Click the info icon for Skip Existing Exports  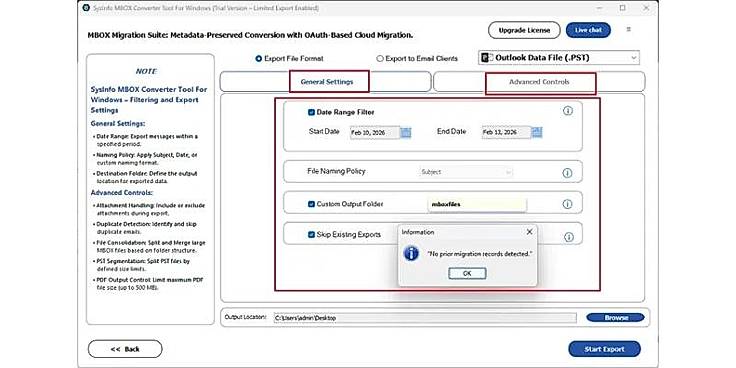(568, 237)
